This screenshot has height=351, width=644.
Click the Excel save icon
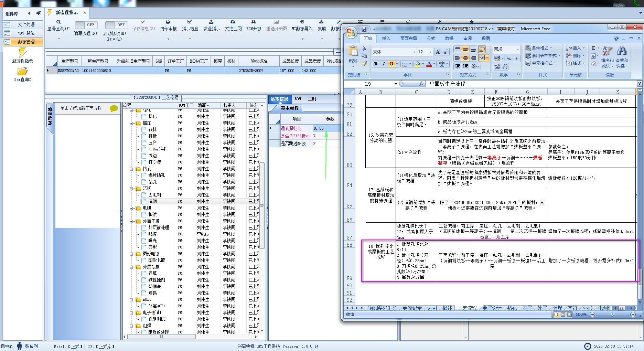coord(364,30)
